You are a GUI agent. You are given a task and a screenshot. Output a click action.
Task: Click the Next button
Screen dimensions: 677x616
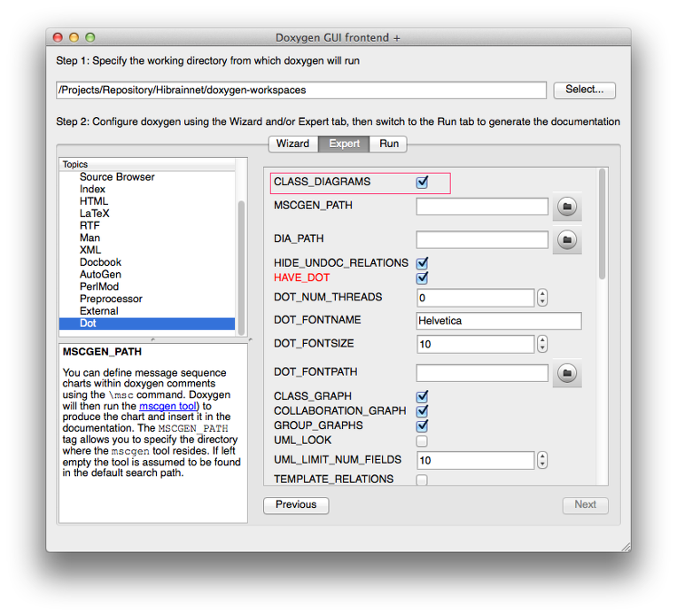585,505
